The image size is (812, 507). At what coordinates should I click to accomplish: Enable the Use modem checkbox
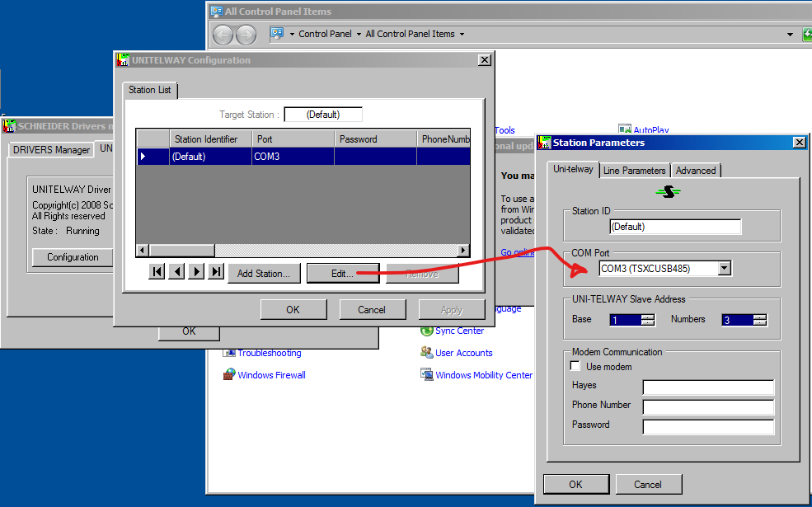pos(576,367)
